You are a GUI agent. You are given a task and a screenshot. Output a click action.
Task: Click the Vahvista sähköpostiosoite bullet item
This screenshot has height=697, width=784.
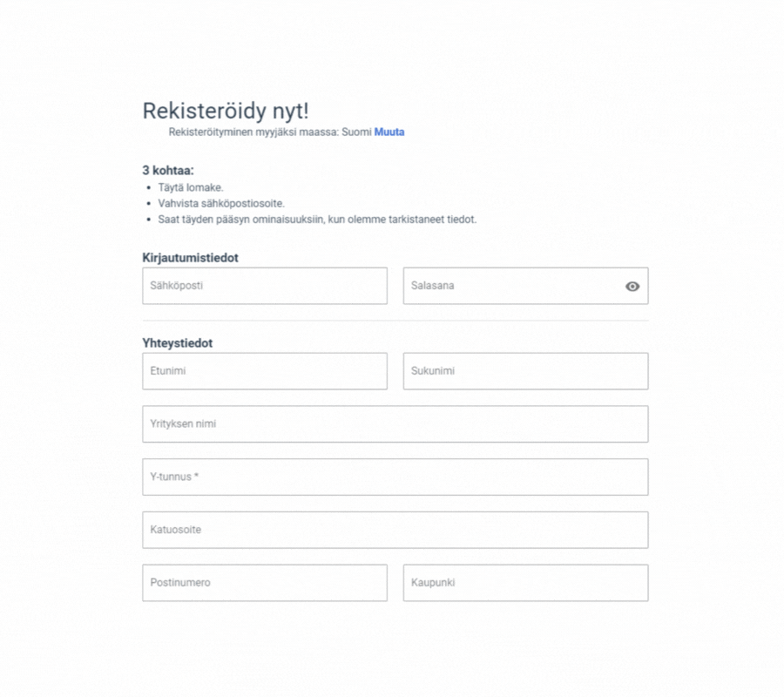[x=221, y=204]
